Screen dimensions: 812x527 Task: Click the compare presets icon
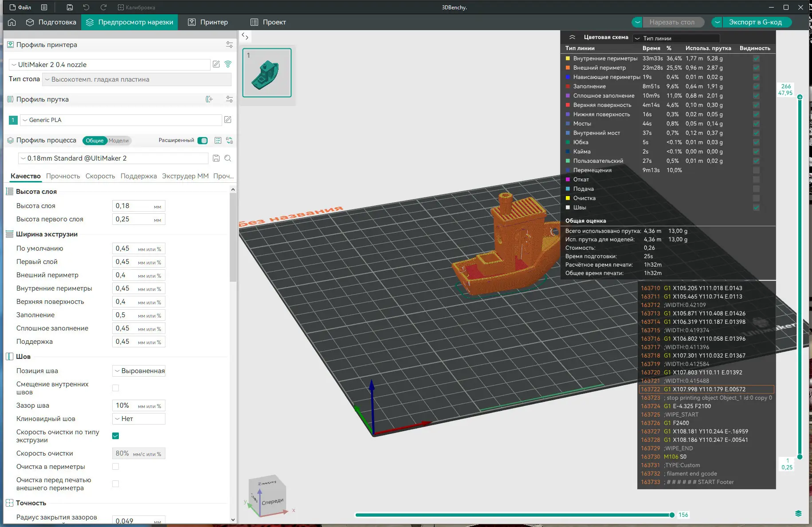229,141
